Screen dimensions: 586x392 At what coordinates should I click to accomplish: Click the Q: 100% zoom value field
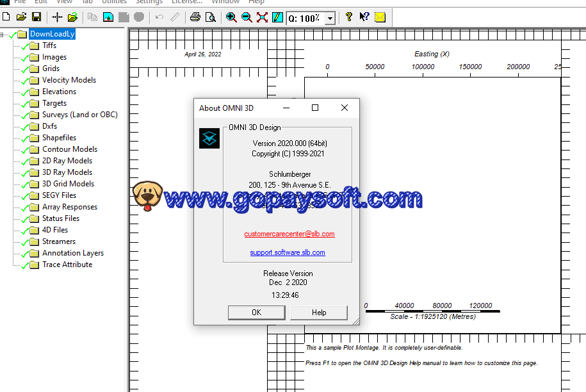pyautogui.click(x=305, y=18)
